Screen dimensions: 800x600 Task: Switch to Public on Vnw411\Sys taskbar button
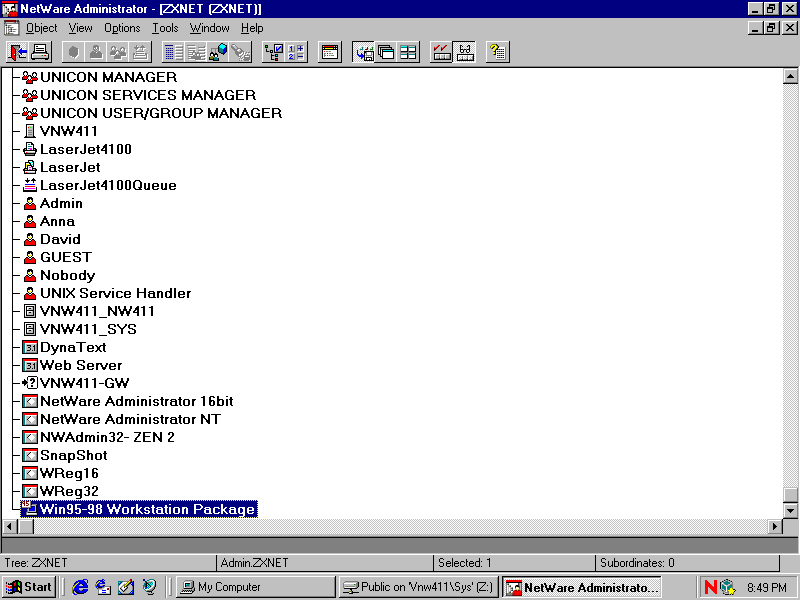[x=418, y=587]
